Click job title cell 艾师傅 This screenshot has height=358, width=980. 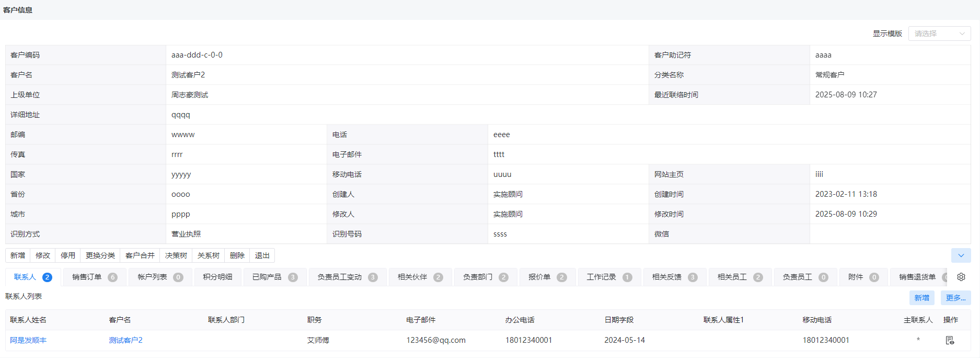pos(318,340)
